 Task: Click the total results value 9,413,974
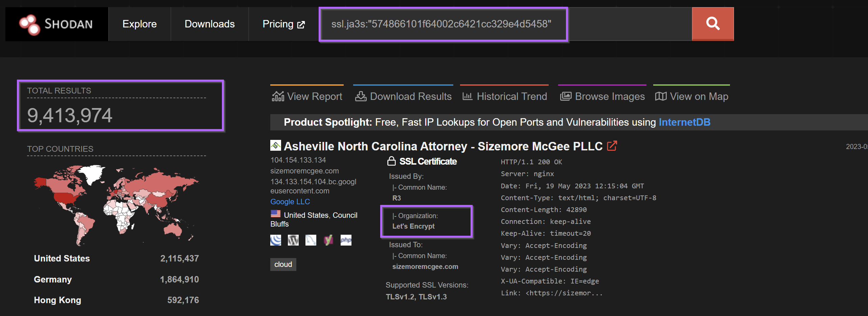pyautogui.click(x=70, y=115)
